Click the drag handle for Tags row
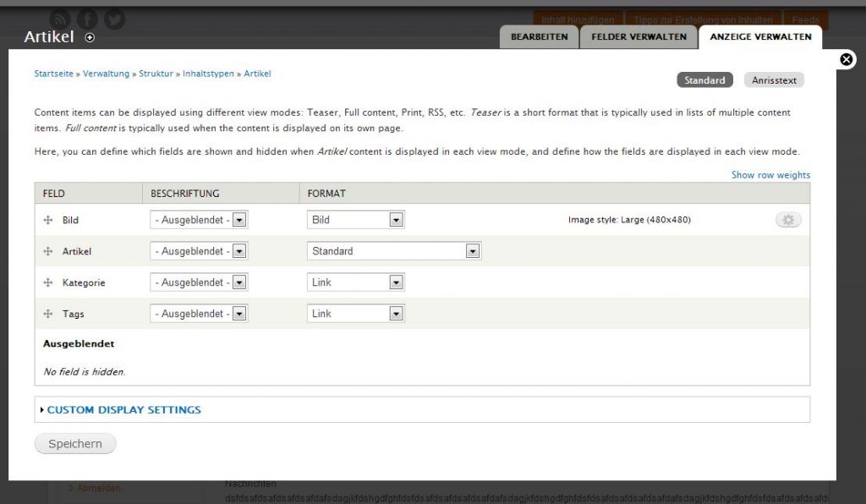This screenshot has width=866, height=504. tap(48, 314)
